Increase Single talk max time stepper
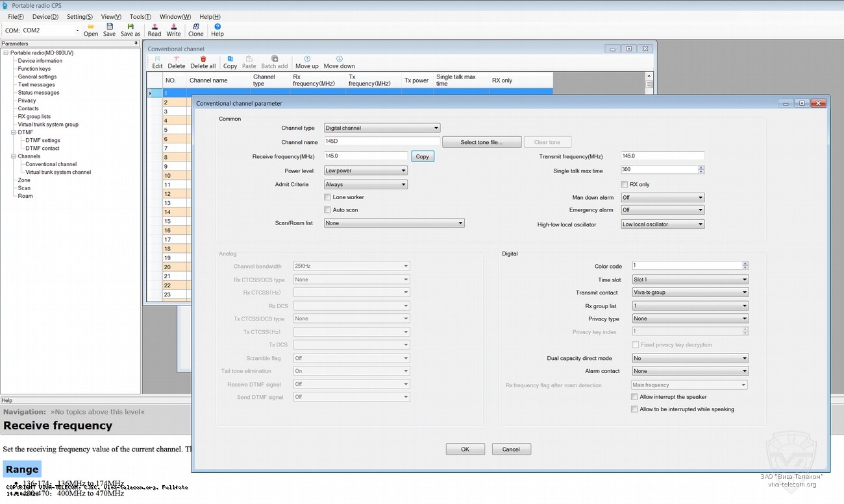This screenshot has width=844, height=504. point(701,167)
